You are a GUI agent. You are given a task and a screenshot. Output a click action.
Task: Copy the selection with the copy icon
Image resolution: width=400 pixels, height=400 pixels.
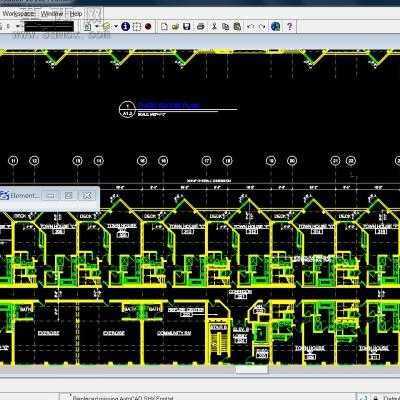pyautogui.click(x=226, y=27)
